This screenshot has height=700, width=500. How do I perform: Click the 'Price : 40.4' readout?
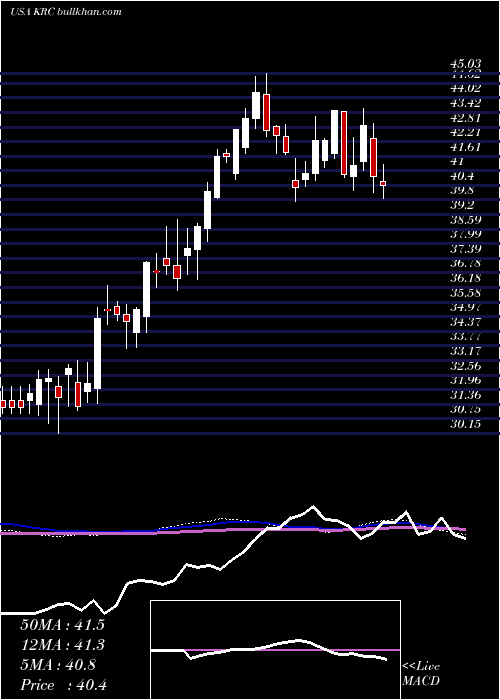click(x=63, y=685)
